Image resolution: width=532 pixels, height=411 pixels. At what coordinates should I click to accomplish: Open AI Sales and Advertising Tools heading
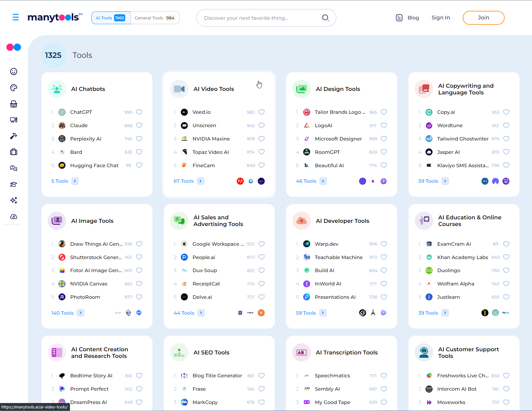coord(218,221)
